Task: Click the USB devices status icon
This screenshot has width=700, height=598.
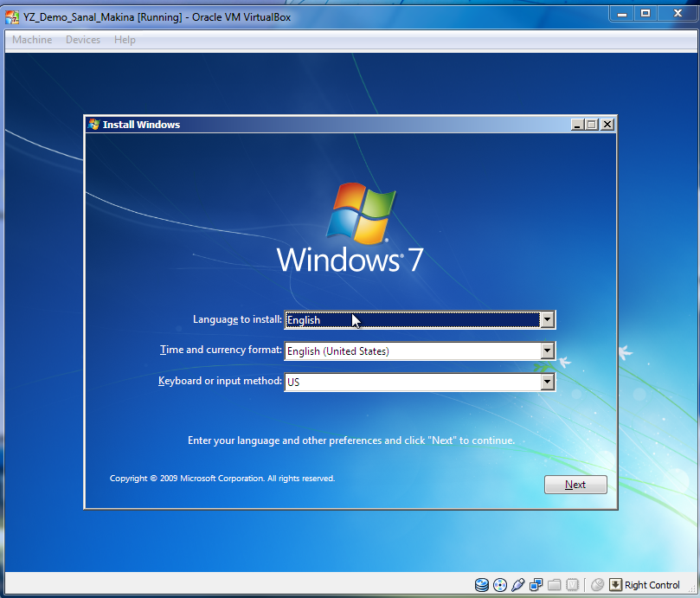Action: (x=517, y=585)
